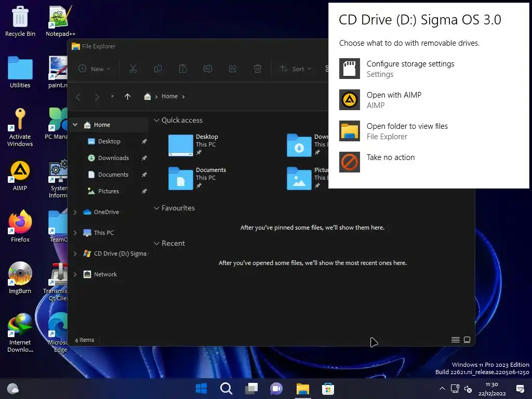Collapse the Favourites section
This screenshot has height=399, width=532.
click(x=156, y=208)
